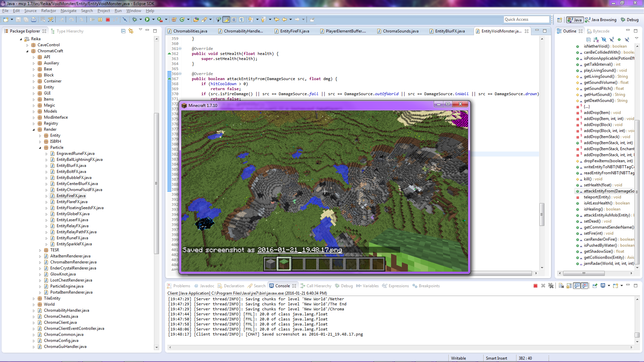Open EntityBlurFX.java in Package Explorer
This screenshot has height=362, width=644.
(71, 166)
